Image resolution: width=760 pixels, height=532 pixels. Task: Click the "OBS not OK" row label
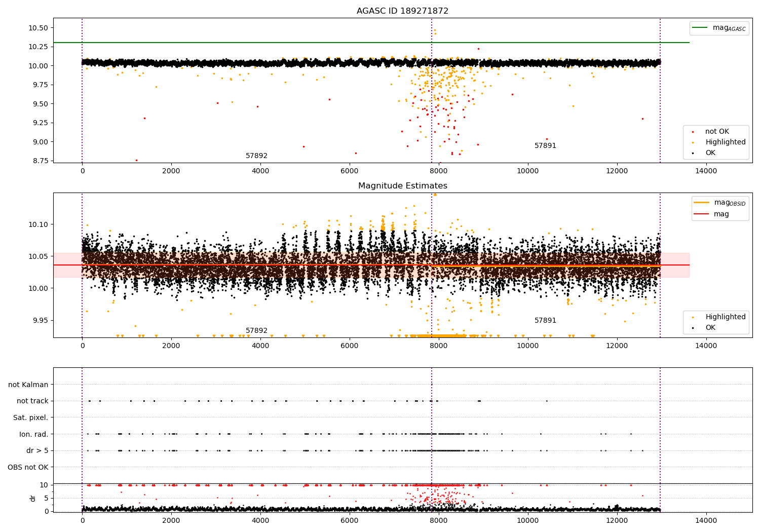(x=28, y=467)
